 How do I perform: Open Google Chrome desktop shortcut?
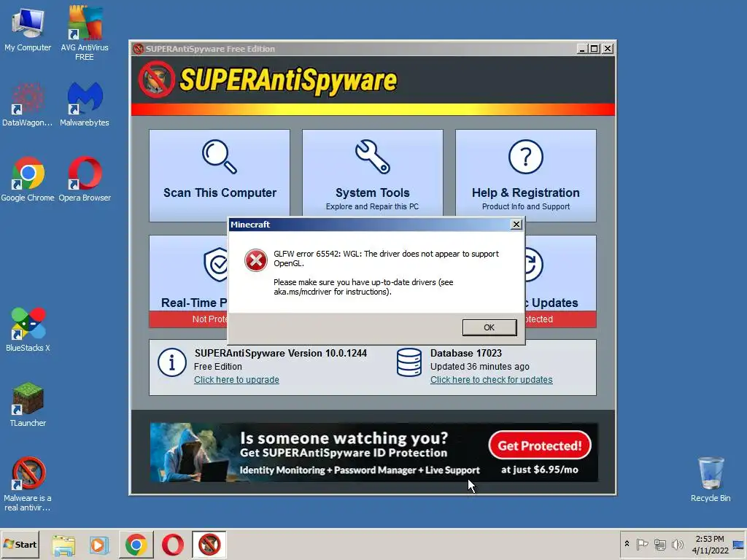(x=28, y=179)
